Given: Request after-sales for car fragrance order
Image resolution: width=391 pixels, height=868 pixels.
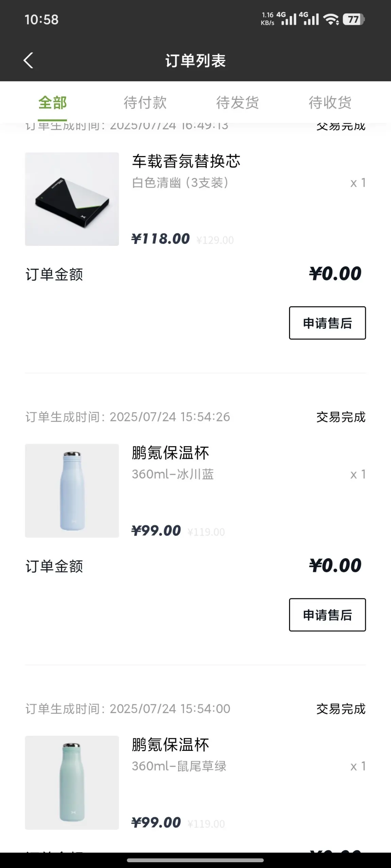Looking at the screenshot, I should (x=327, y=323).
